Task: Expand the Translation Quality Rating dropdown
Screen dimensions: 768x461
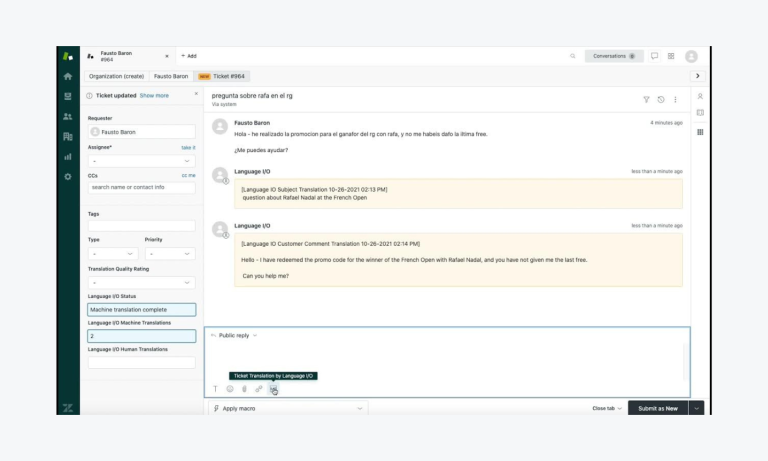Action: pos(142,283)
